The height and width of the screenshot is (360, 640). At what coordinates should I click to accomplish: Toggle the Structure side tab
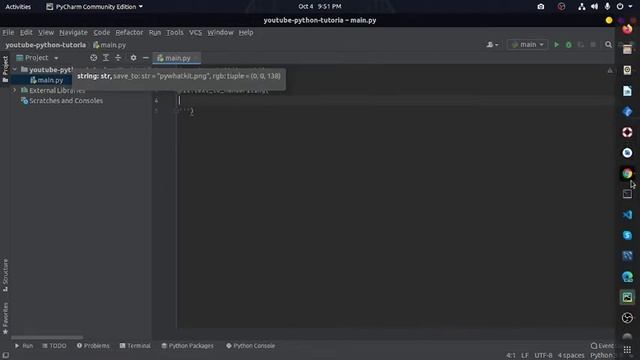(5, 275)
